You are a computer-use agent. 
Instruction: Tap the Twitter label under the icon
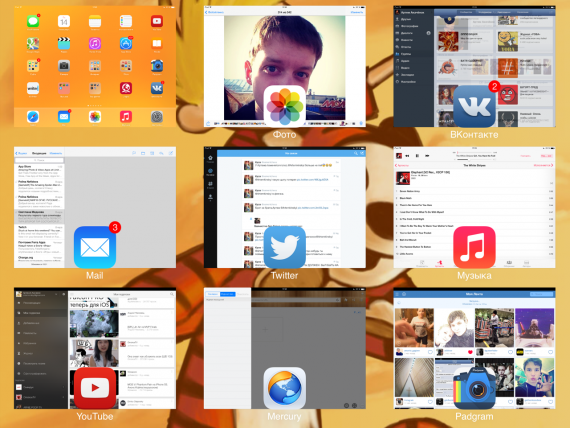(x=285, y=276)
